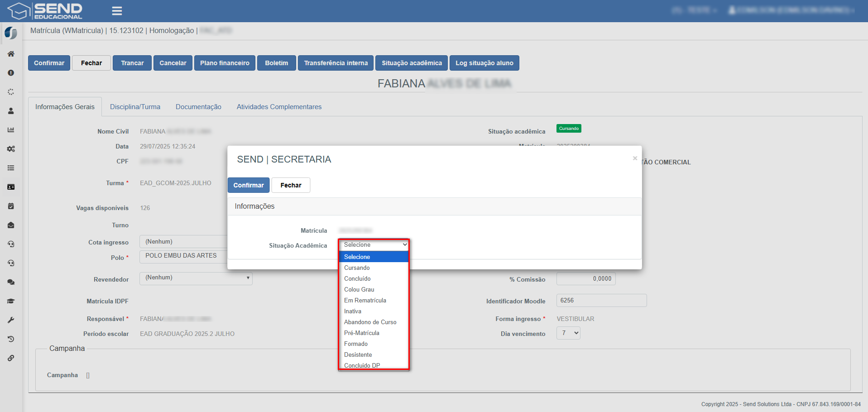Image resolution: width=868 pixels, height=412 pixels.
Task: Open the bar chart reports icon
Action: tap(11, 130)
